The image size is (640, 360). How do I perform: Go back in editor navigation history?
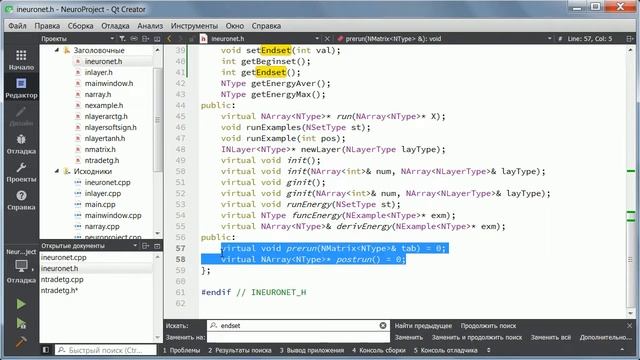click(x=170, y=39)
